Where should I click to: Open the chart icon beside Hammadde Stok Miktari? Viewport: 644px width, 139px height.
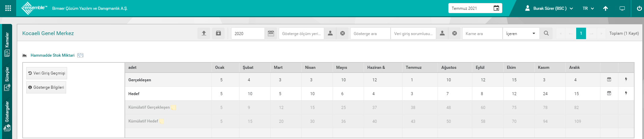coord(80,55)
